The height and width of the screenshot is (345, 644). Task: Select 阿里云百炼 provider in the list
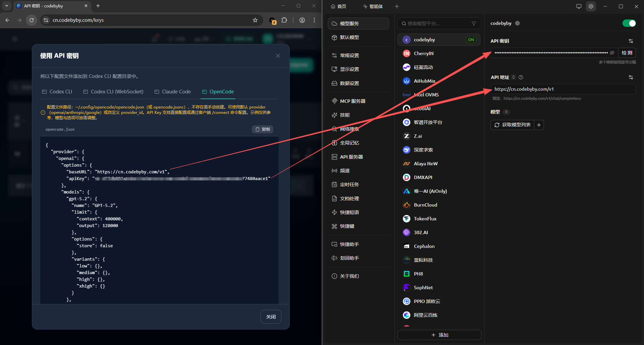(x=439, y=315)
